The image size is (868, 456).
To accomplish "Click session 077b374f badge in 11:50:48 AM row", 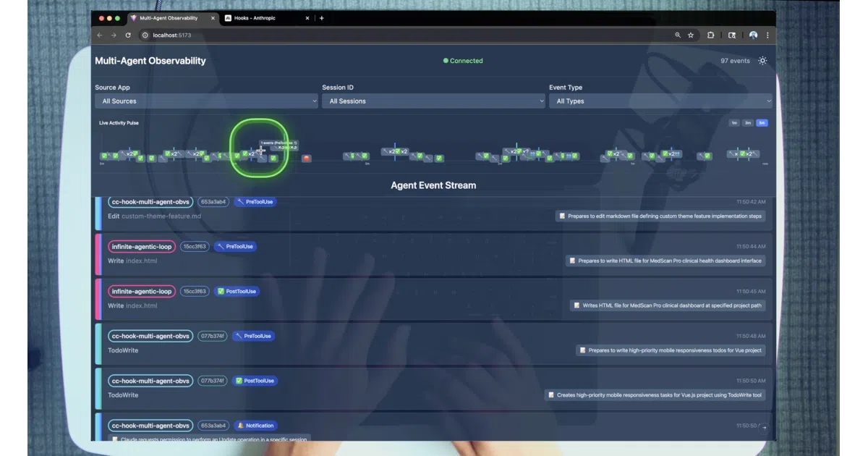I will coord(213,337).
